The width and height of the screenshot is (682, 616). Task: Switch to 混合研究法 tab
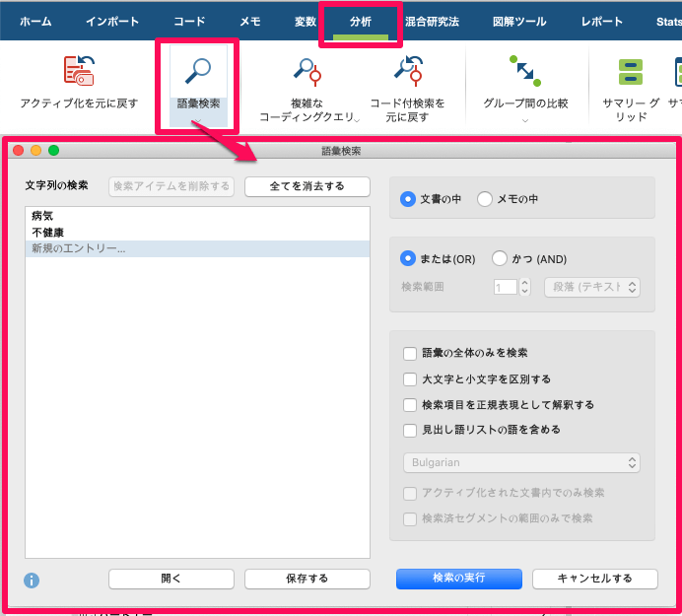[x=432, y=22]
